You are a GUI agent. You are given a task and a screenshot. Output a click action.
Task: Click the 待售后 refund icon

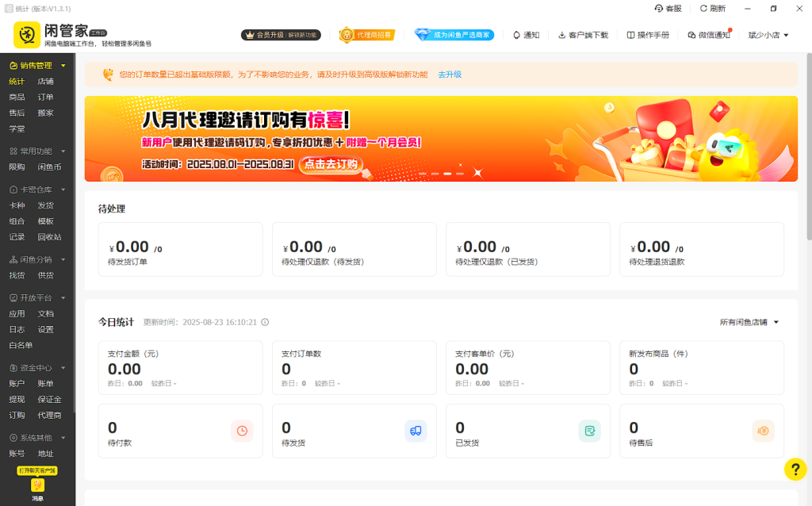pyautogui.click(x=763, y=431)
